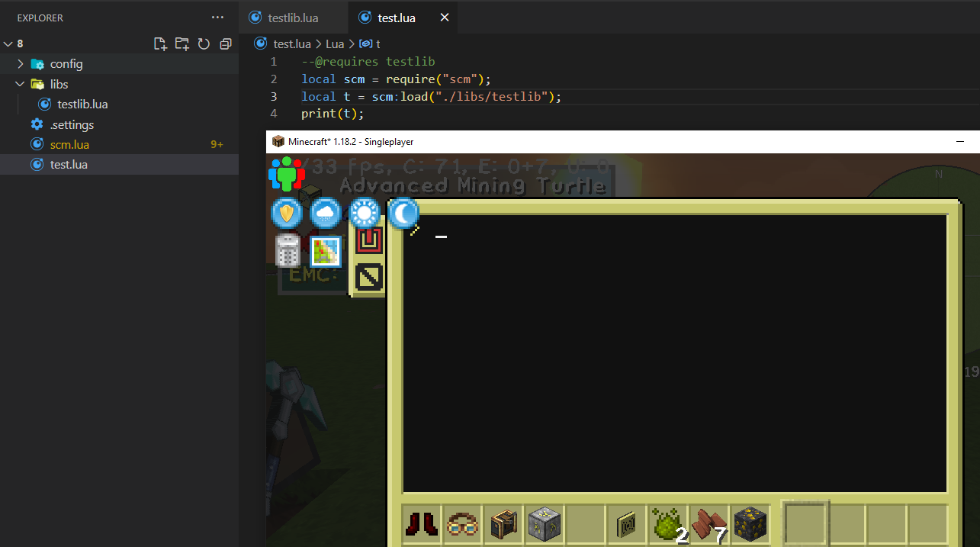Click the Lua breadcrumb segment
Screen dimensions: 980x547
[x=335, y=44]
